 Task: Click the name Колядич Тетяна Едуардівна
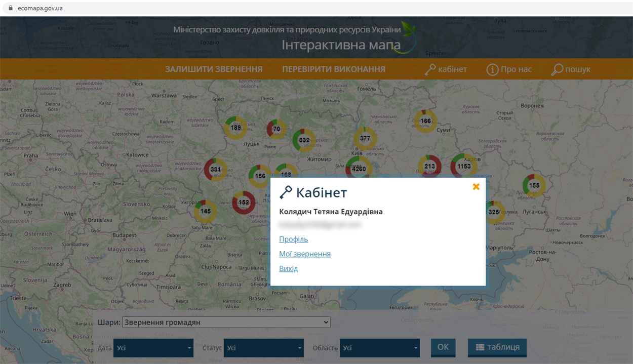point(331,212)
